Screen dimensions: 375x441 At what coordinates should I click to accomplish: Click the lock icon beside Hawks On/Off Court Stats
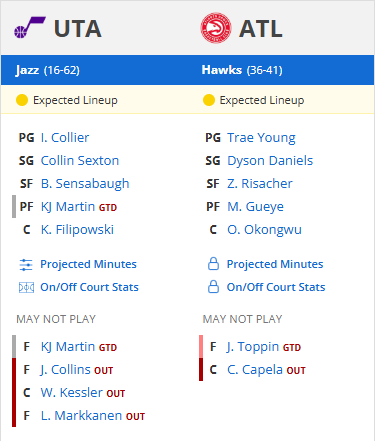[213, 287]
